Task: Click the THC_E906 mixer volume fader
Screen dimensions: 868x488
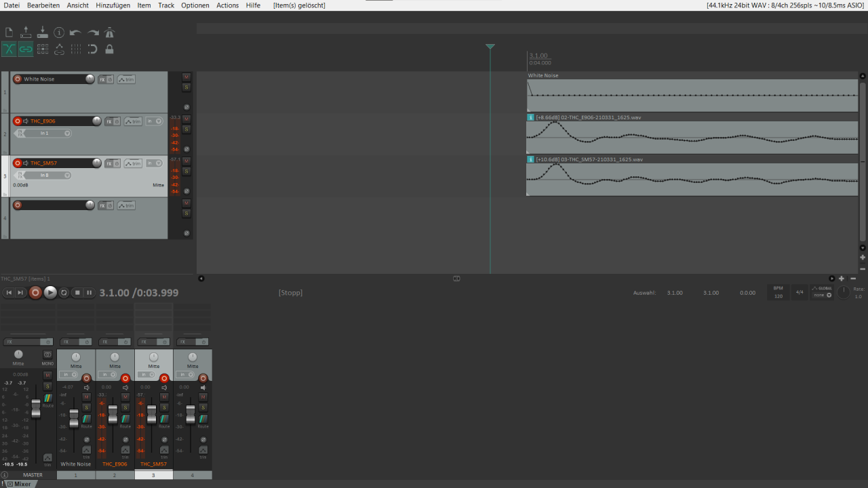Action: [113, 413]
